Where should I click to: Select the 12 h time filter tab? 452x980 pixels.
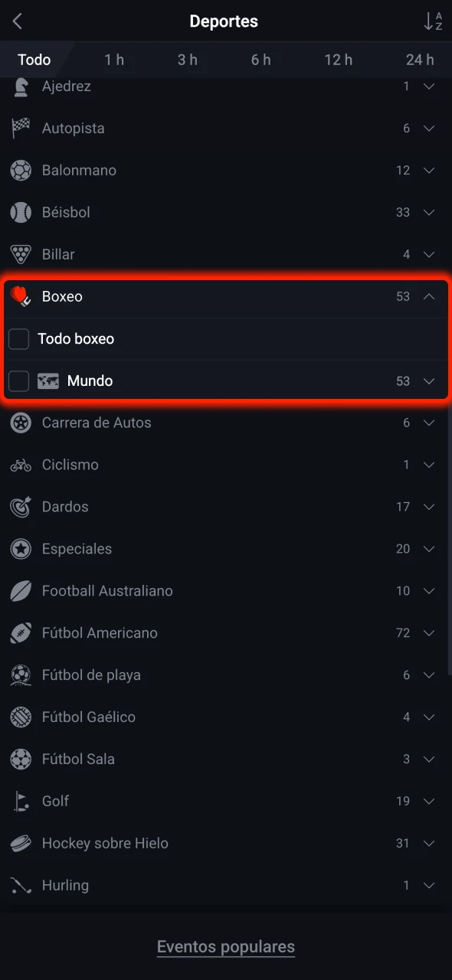(x=338, y=60)
